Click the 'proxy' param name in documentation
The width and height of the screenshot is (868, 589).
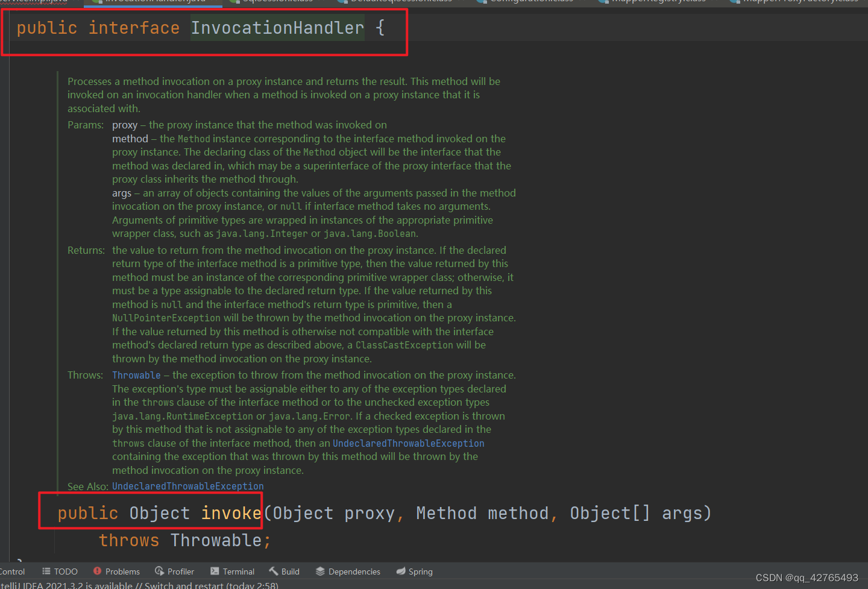tap(125, 125)
